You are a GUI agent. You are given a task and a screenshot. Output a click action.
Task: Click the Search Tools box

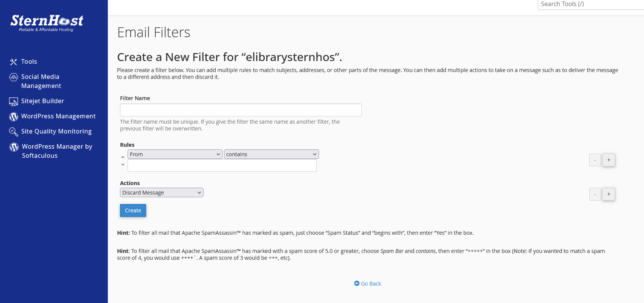[590, 4]
